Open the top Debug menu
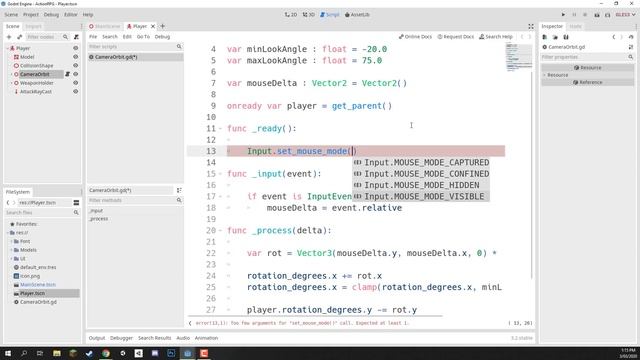 (x=51, y=14)
